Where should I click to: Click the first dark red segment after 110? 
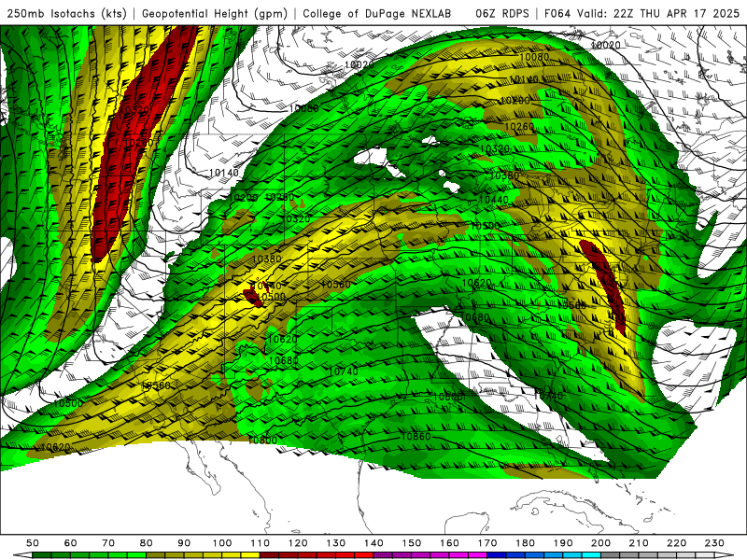point(270,555)
